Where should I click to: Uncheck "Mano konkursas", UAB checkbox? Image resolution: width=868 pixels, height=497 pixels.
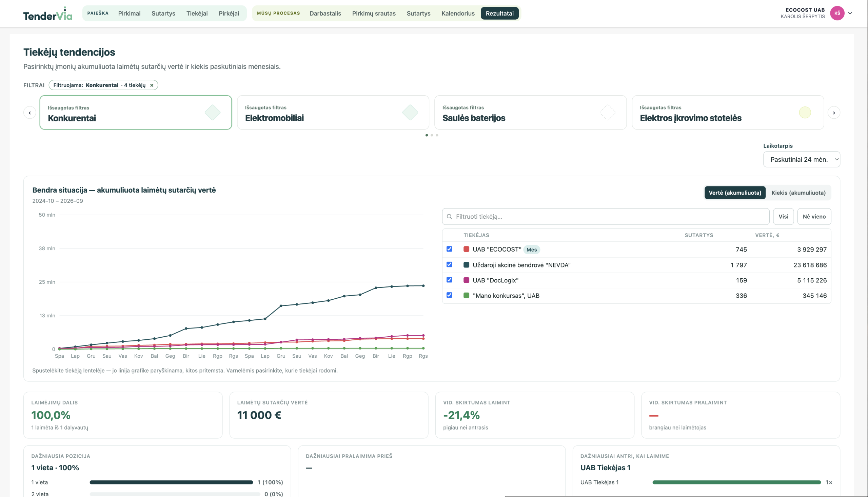pos(449,295)
